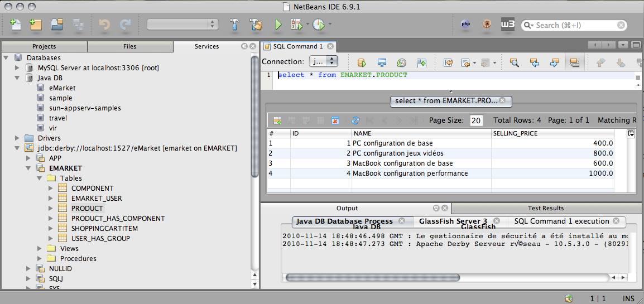Click the Clean and Build hammer-broom icon
The height and width of the screenshot is (304, 644).
(256, 25)
